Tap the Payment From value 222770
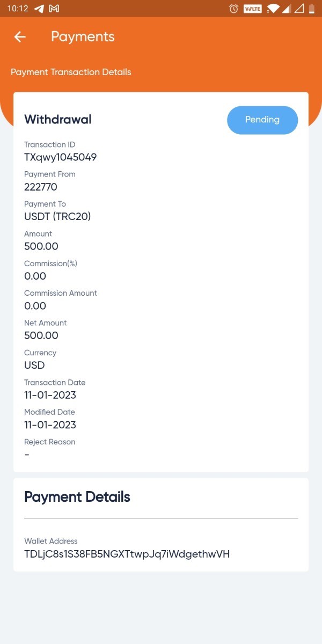This screenshot has width=322, height=644. click(41, 187)
